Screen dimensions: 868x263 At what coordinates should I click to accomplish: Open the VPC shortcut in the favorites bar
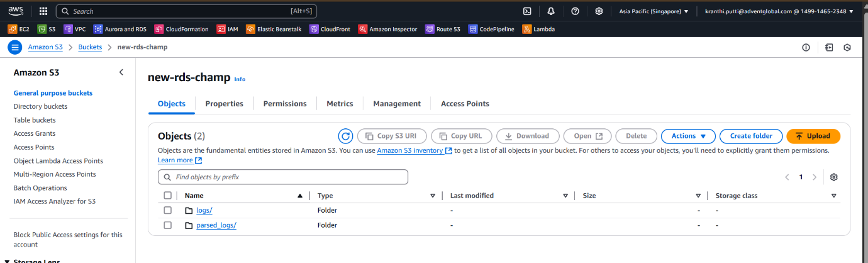[x=75, y=29]
